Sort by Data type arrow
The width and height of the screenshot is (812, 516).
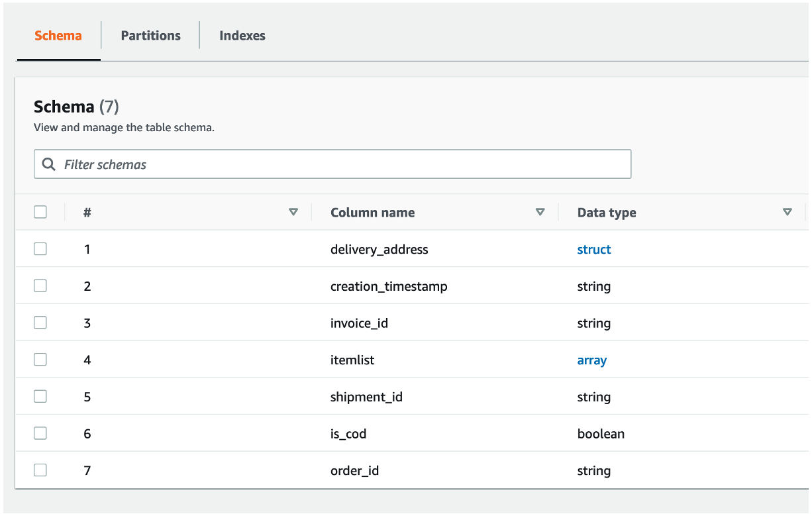tap(787, 213)
